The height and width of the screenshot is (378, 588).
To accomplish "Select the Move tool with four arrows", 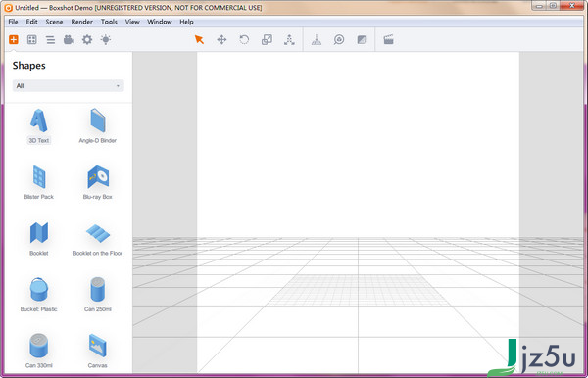I will [x=221, y=39].
